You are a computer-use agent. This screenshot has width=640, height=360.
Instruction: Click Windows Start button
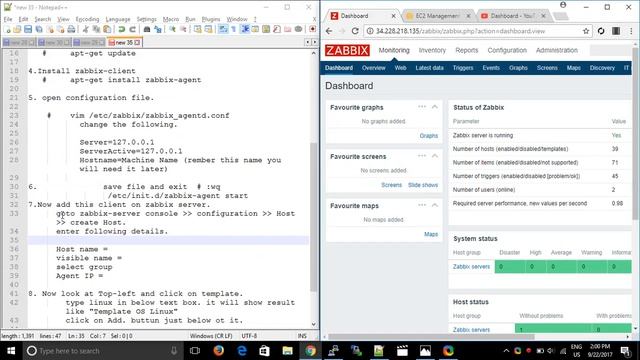point(11,351)
